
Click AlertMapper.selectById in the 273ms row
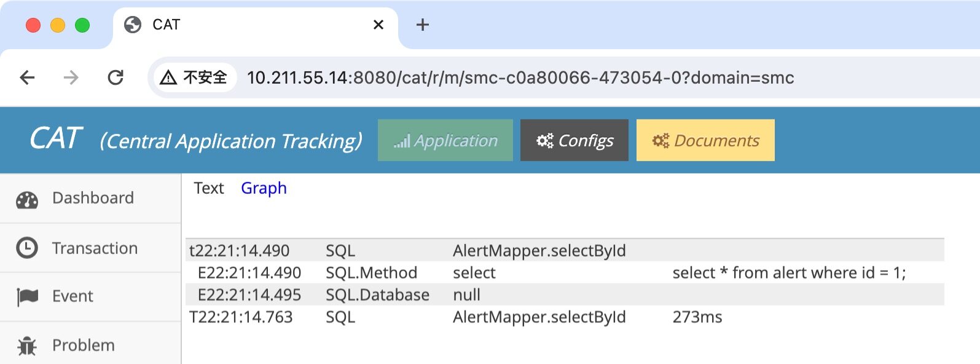click(539, 317)
